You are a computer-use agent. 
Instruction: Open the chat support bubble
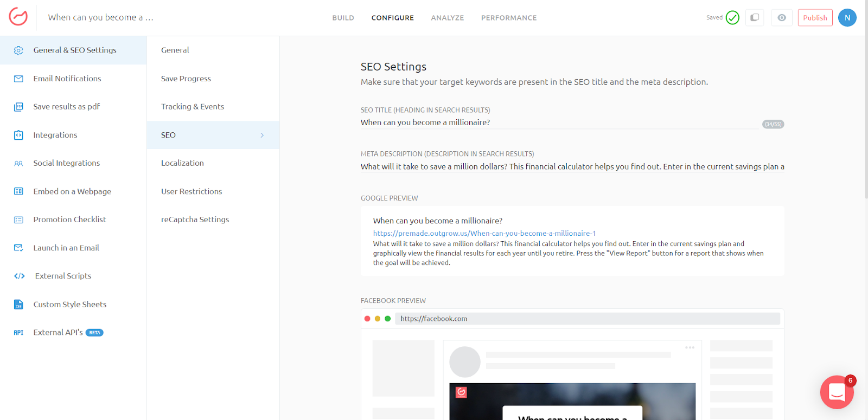point(837,392)
